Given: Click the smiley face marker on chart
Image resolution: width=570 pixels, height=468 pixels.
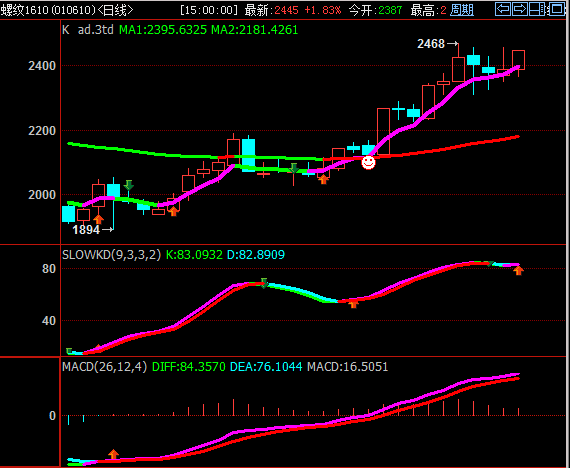Looking at the screenshot, I should [368, 163].
